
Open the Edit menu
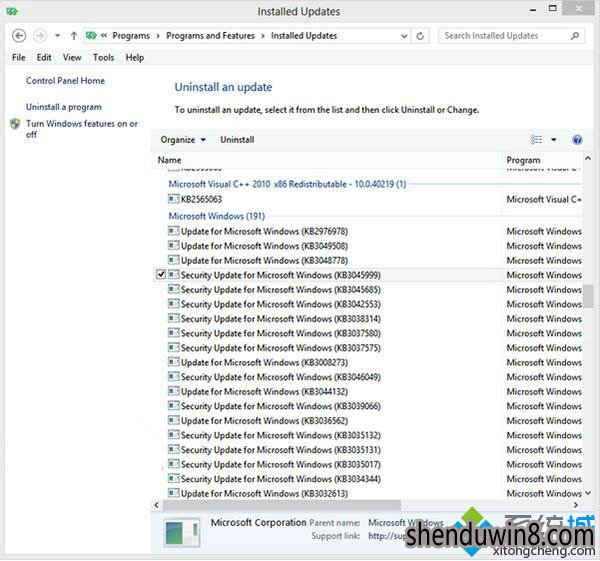[44, 57]
